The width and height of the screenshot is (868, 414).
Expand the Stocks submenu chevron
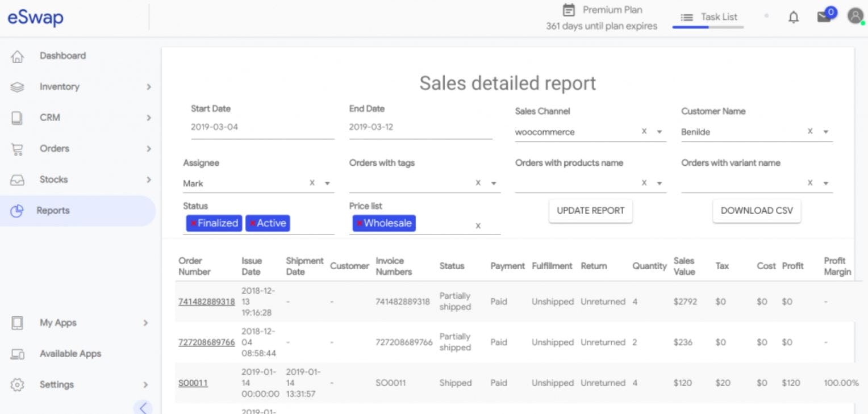click(x=148, y=179)
